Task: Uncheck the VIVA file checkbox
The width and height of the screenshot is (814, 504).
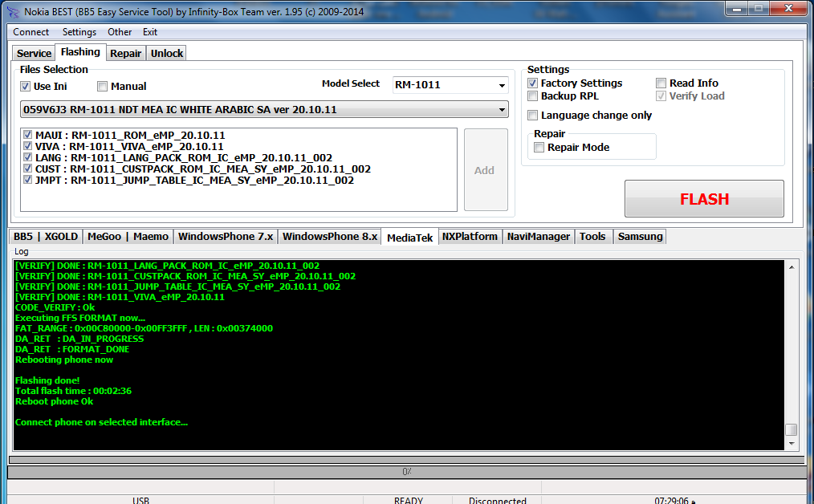Action: click(27, 146)
